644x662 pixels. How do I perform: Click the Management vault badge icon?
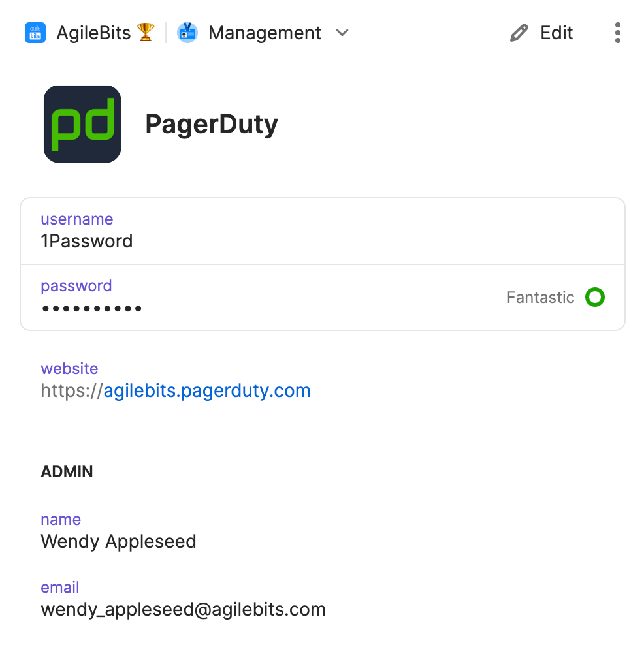click(188, 33)
